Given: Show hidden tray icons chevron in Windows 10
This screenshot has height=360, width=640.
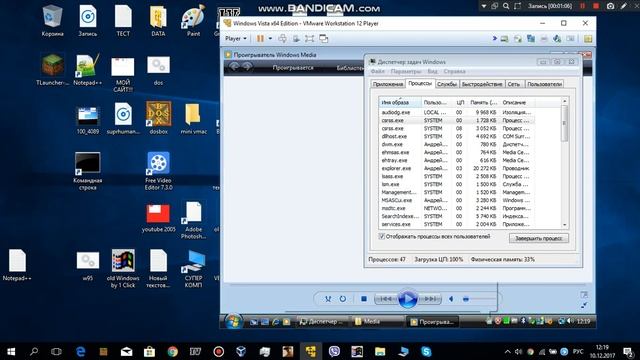Looking at the screenshot, I should click(507, 351).
